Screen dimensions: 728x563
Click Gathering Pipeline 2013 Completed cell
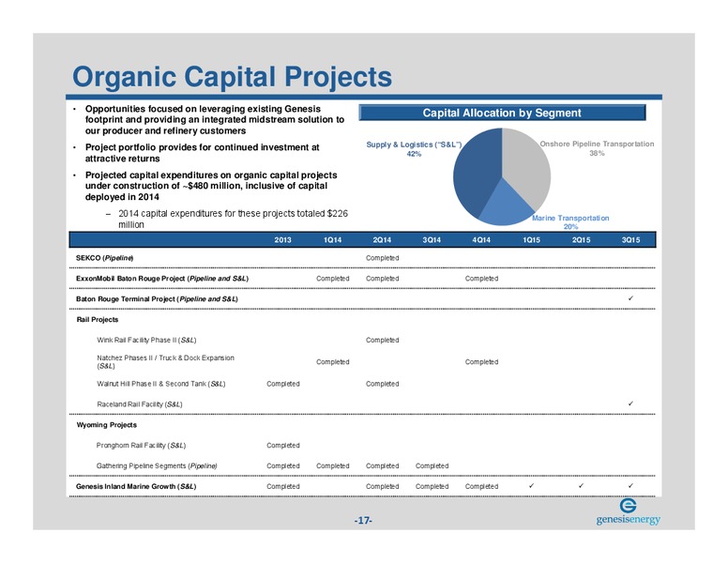tap(282, 465)
